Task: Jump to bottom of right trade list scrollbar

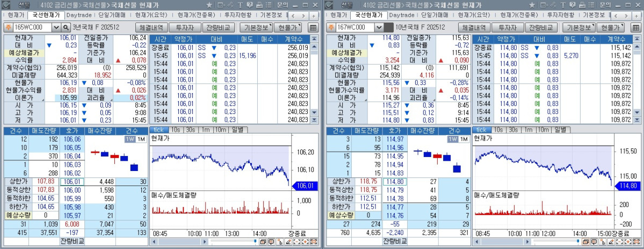Action: tap(637, 120)
